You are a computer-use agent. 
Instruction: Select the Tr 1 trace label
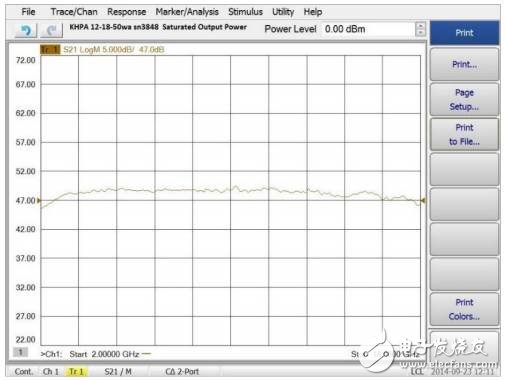(50, 50)
